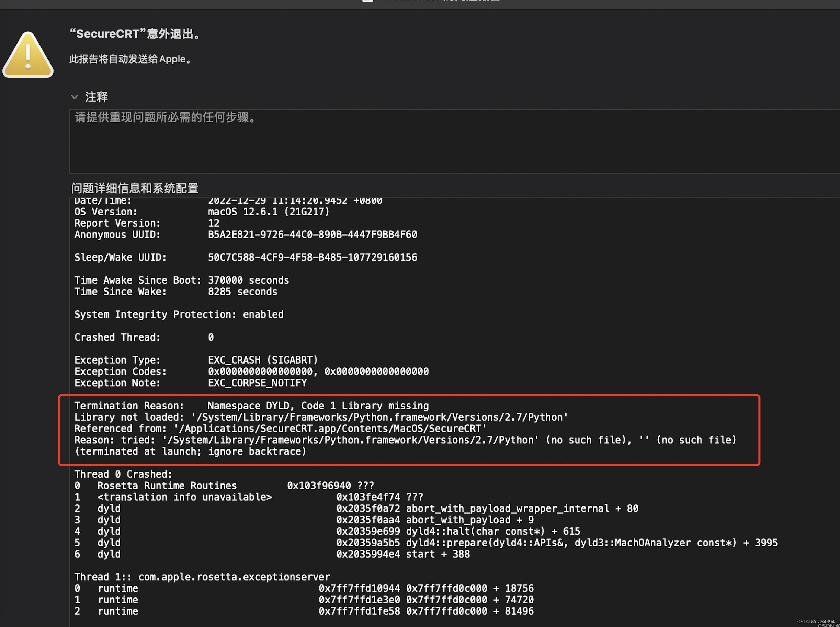The image size is (840, 627).
Task: Click the abort_with_payload + 9 frame
Action: pyautogui.click(x=304, y=520)
